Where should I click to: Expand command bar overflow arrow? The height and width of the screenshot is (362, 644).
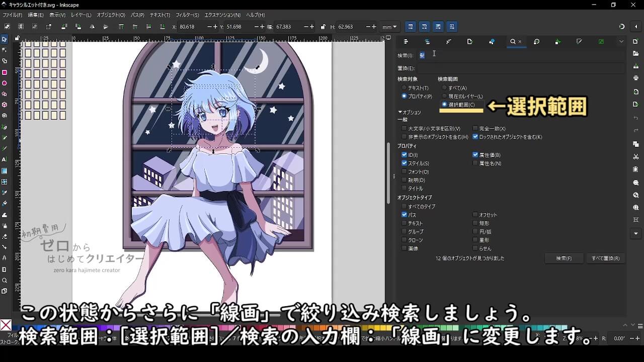(636, 234)
